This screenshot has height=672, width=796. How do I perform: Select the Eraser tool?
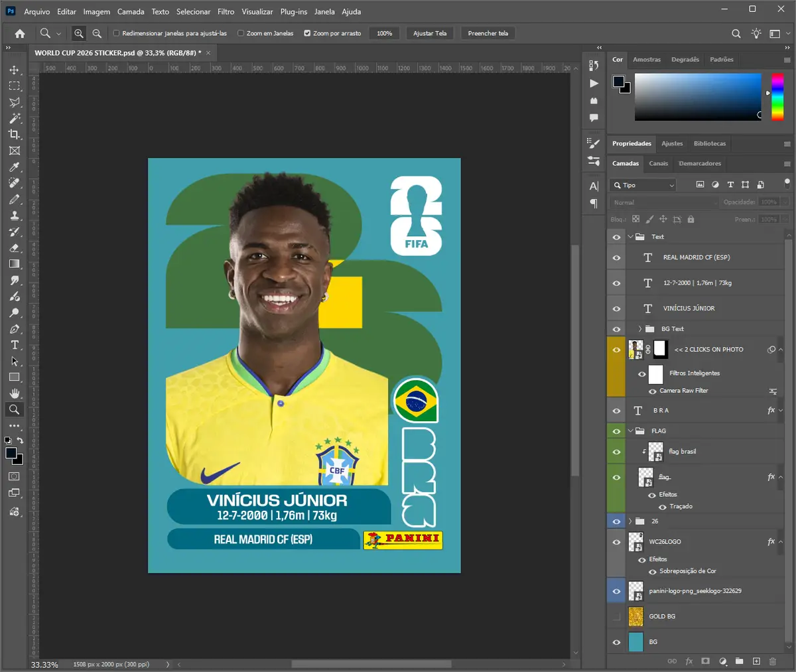tap(14, 248)
